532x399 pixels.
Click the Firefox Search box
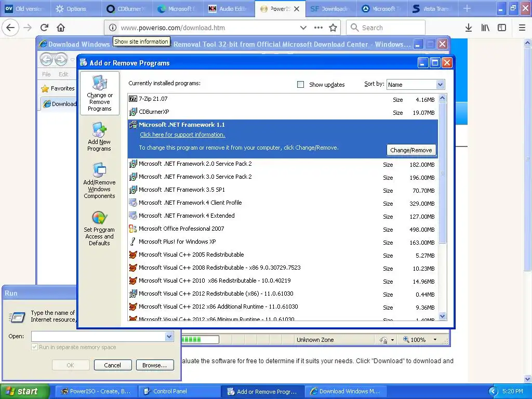(386, 28)
